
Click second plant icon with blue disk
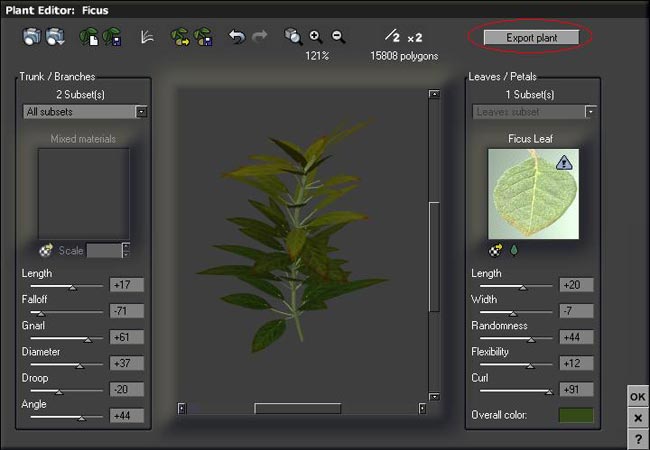pyautogui.click(x=204, y=36)
